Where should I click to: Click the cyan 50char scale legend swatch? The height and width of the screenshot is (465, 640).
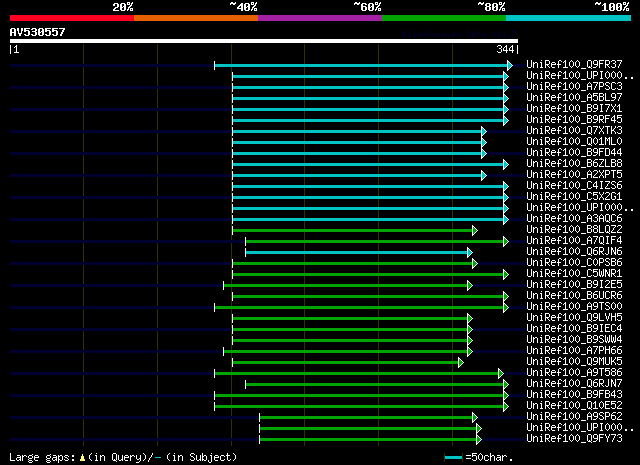pos(453,457)
